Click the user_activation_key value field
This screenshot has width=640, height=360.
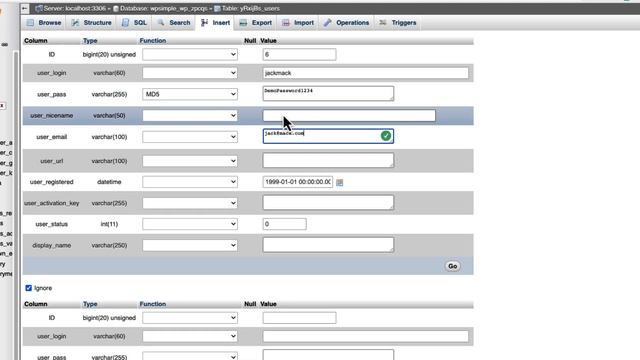click(328, 202)
